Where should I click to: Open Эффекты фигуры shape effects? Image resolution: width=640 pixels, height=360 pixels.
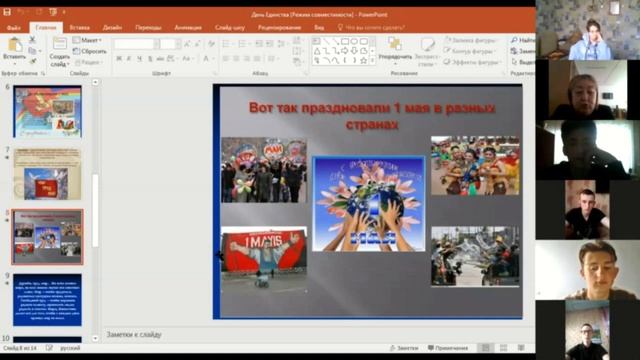pyautogui.click(x=472, y=62)
